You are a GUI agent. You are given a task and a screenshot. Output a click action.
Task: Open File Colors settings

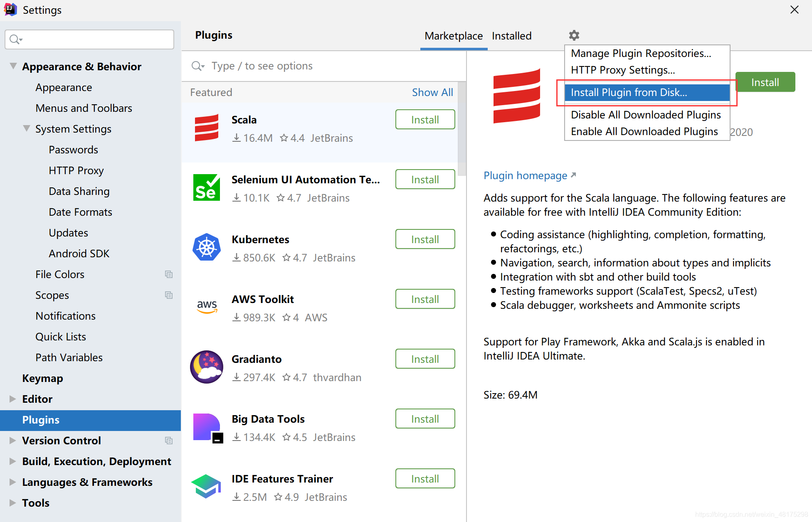click(60, 274)
